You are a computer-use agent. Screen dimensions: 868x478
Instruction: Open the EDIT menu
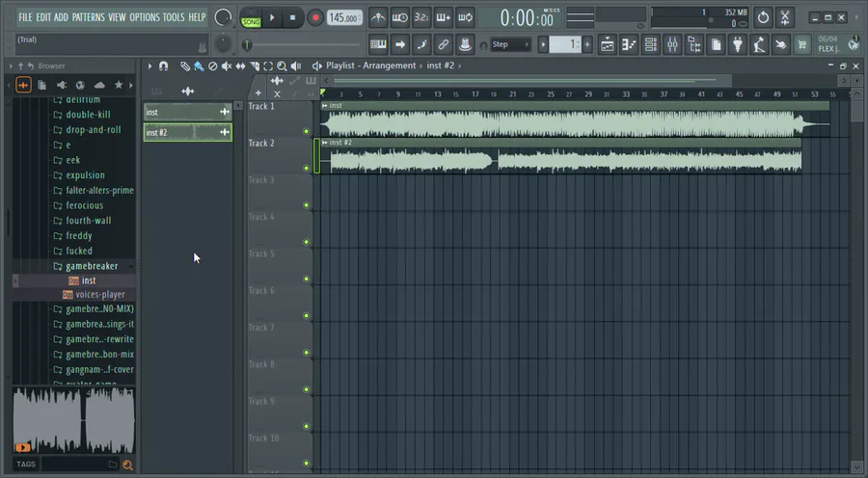(43, 17)
